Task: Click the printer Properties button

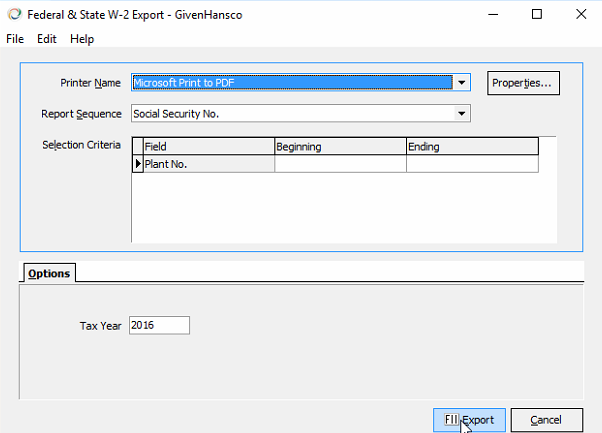Action: tap(523, 83)
